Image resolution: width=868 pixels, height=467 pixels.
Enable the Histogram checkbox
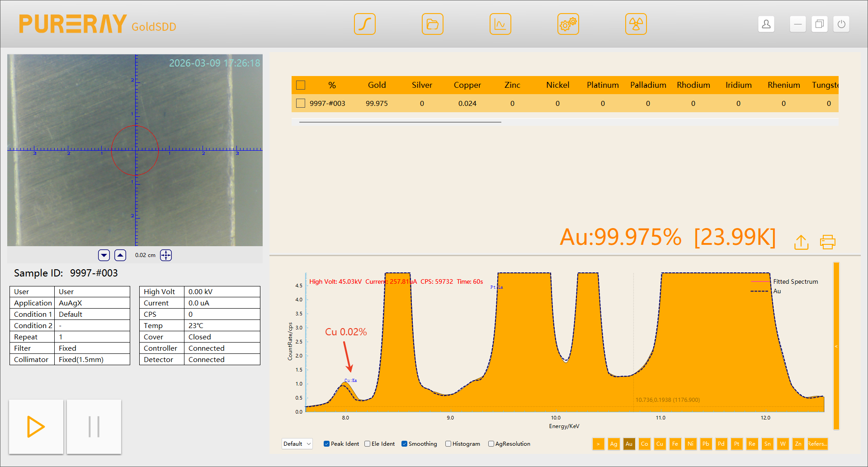pos(448,444)
